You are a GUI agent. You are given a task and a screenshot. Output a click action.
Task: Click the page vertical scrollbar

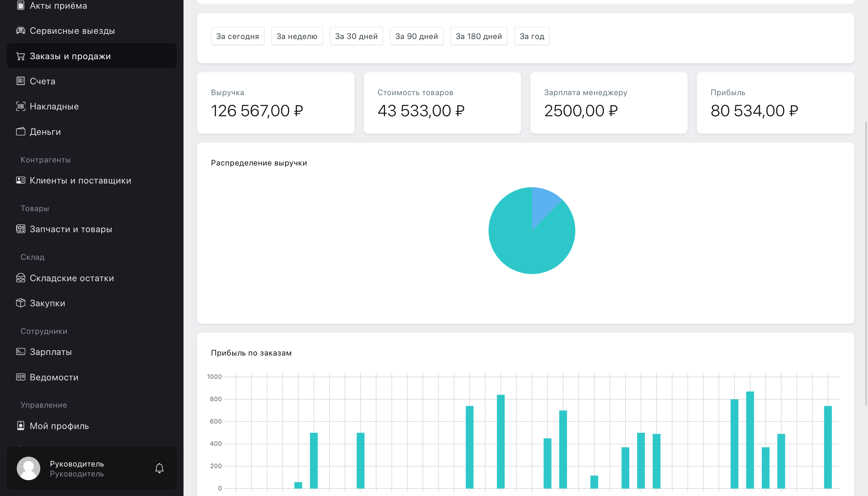coord(866,263)
